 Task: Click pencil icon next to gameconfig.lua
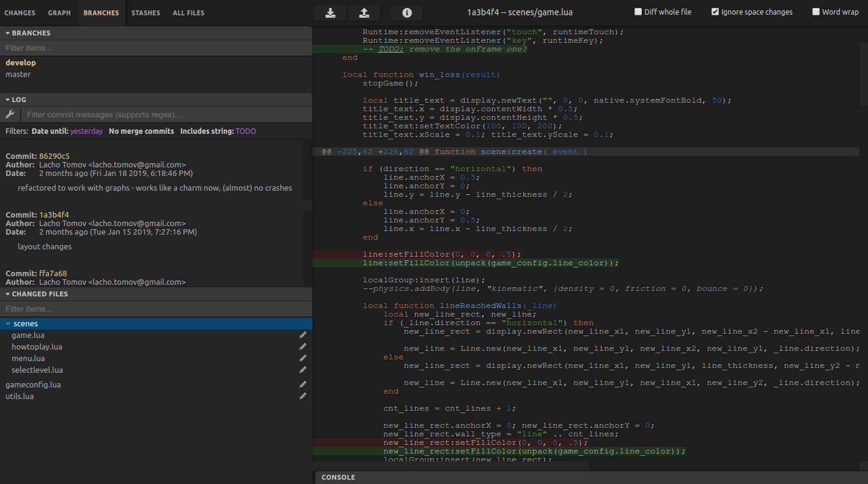[303, 384]
